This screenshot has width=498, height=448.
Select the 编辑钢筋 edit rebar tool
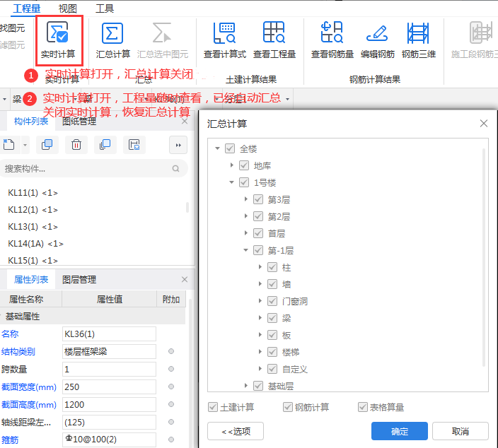pos(377,40)
